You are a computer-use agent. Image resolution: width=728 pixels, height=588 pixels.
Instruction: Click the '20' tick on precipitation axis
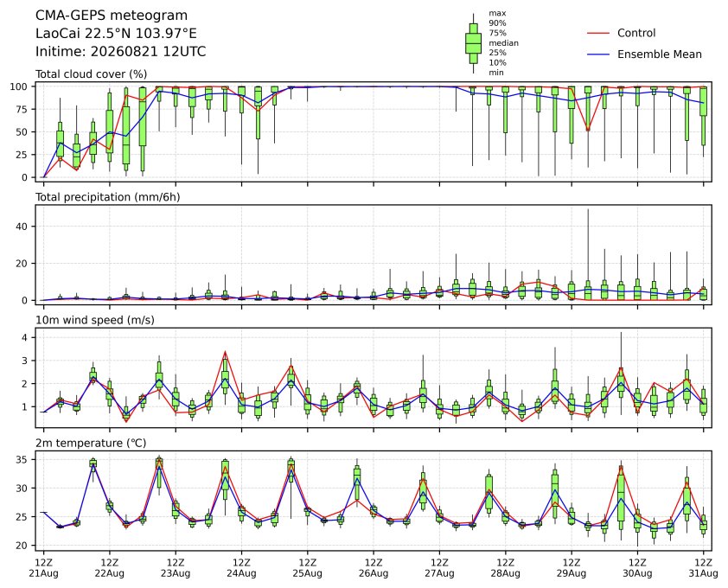click(22, 264)
